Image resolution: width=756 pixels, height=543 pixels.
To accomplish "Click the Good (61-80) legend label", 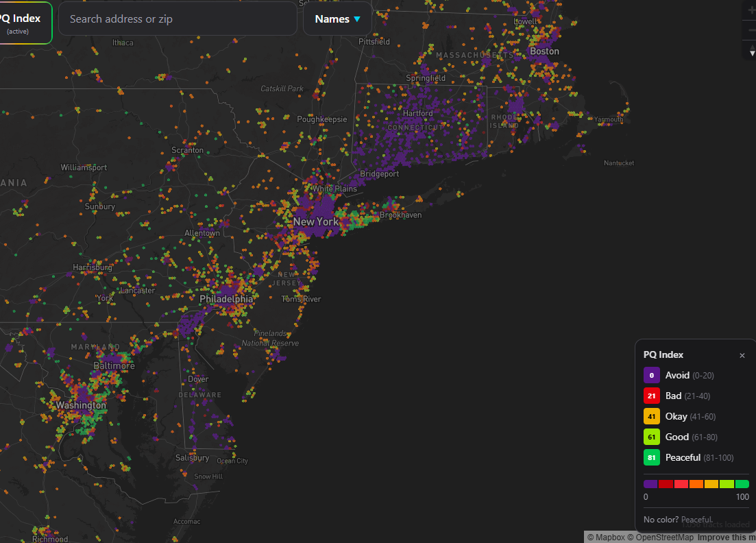I will click(x=692, y=437).
